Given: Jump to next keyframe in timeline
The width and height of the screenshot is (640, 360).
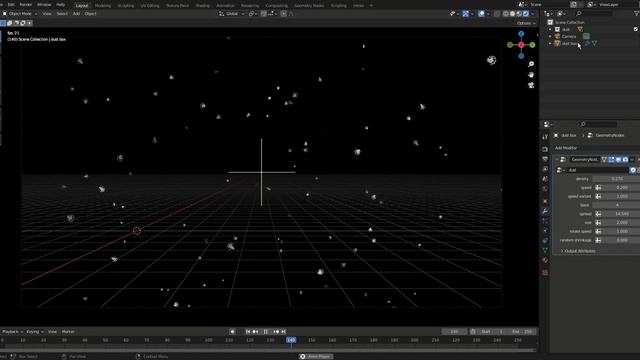Looking at the screenshot, I should coord(276,332).
